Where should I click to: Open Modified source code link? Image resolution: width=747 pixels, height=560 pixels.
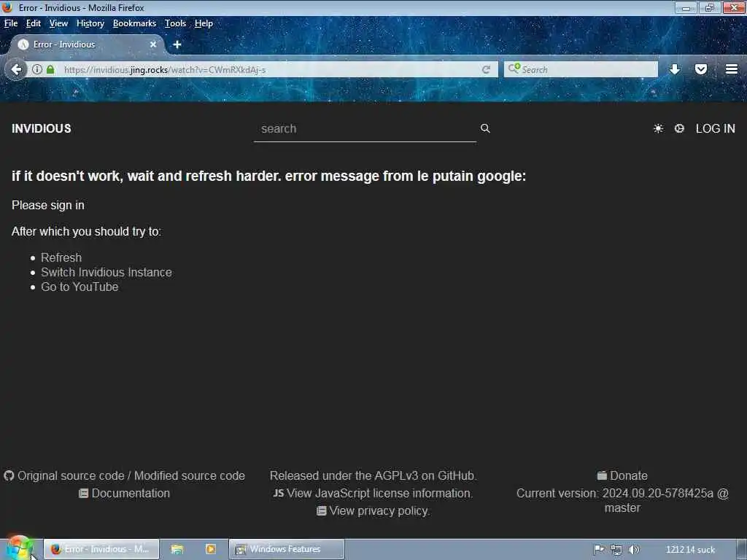[x=190, y=475]
